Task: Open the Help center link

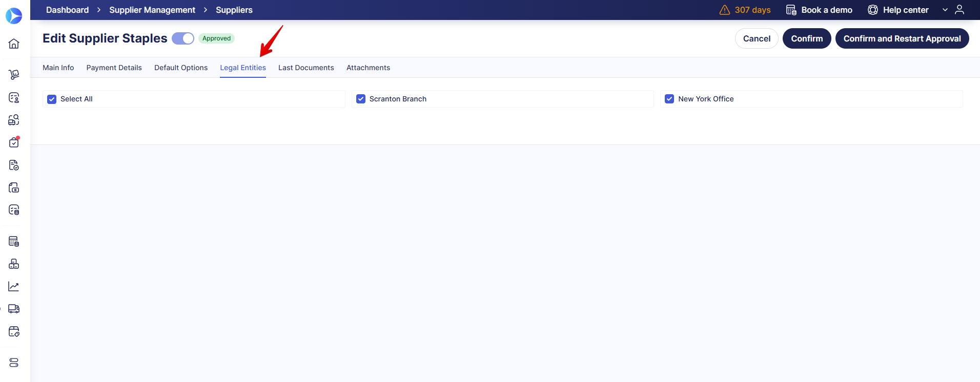Action: pos(906,10)
